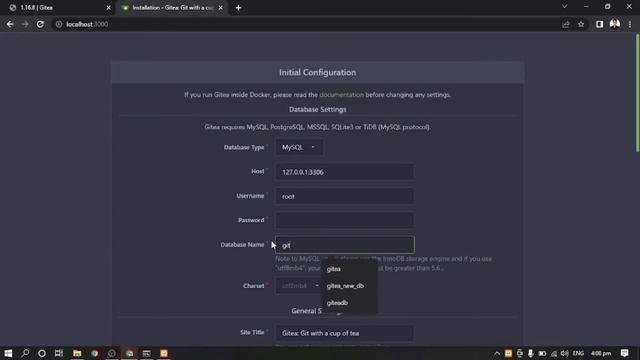The height and width of the screenshot is (360, 640).
Task: Focus the Host field with 127.0.0.1:3306
Action: click(344, 172)
